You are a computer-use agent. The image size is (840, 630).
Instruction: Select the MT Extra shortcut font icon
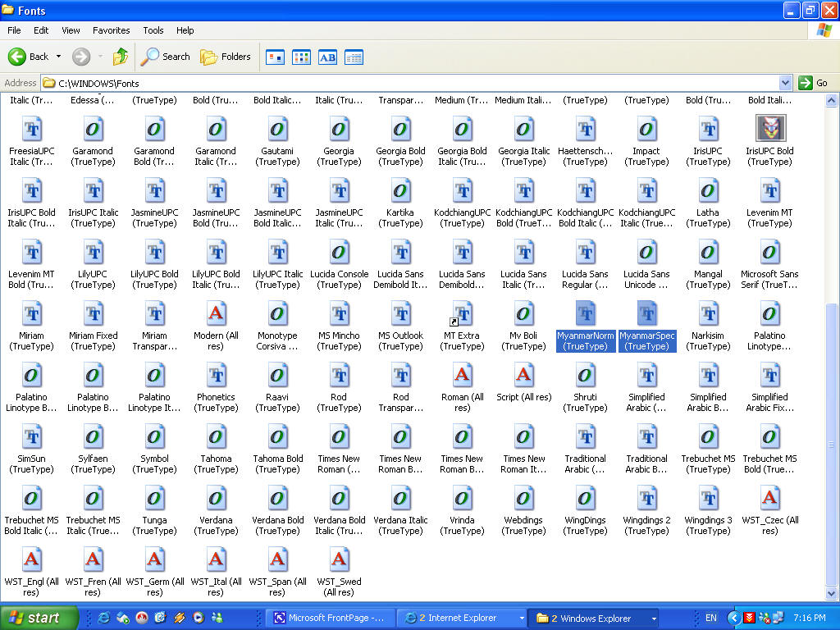tap(461, 313)
